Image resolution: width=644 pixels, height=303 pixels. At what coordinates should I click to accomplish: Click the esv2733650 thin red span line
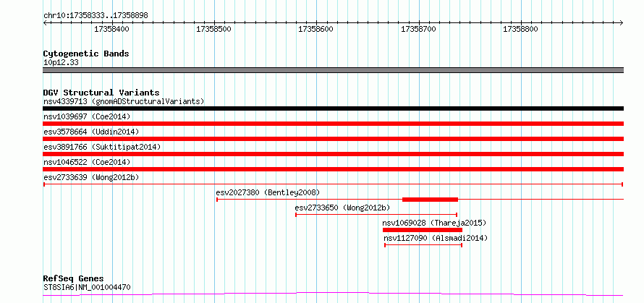pyautogui.click(x=376, y=214)
